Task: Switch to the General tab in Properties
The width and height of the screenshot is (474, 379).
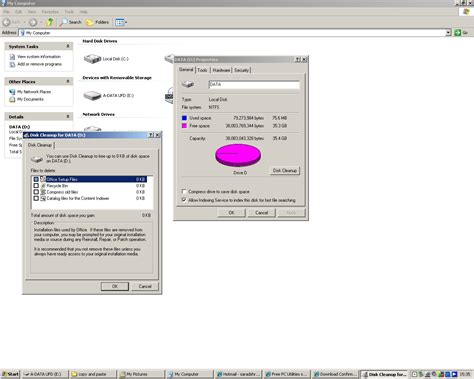Action: tap(186, 70)
